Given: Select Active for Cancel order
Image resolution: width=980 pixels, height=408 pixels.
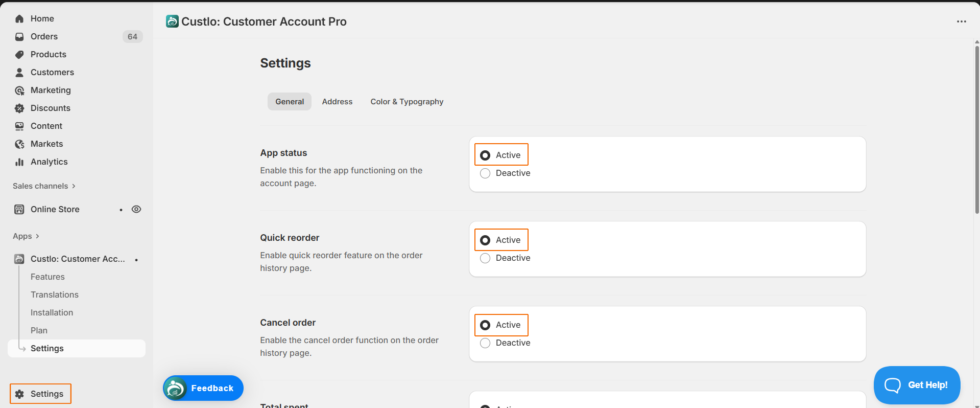Looking at the screenshot, I should 485,325.
